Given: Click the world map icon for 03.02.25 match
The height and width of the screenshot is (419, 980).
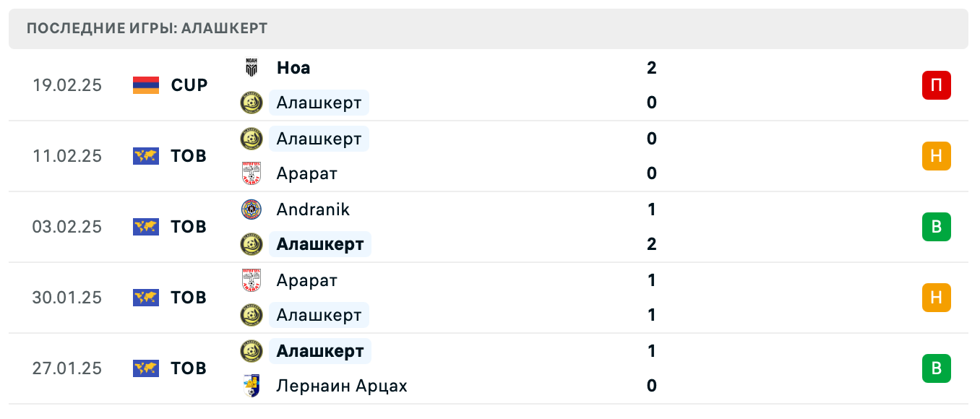Looking at the screenshot, I should click(146, 227).
